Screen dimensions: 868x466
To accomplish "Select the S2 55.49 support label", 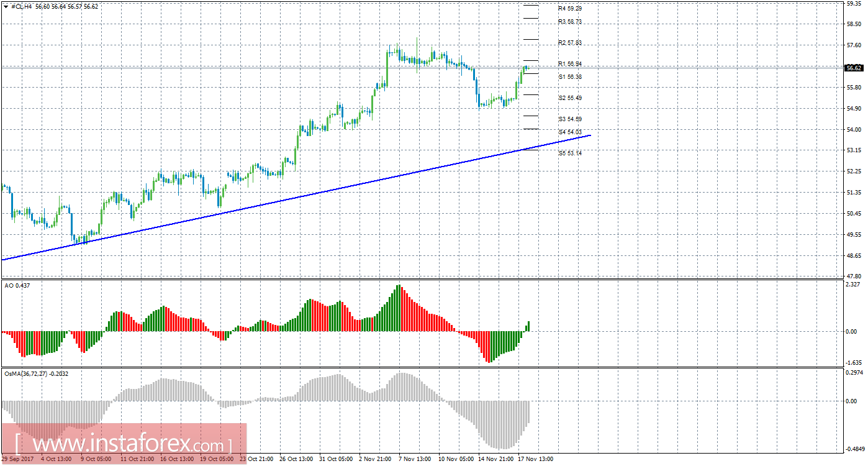I will [x=570, y=98].
